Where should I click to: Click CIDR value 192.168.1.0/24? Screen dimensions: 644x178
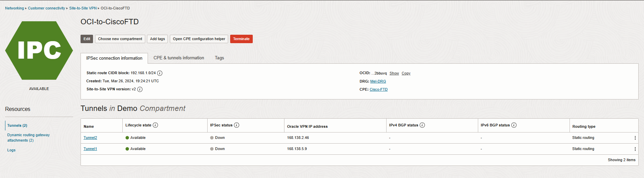tap(143, 73)
